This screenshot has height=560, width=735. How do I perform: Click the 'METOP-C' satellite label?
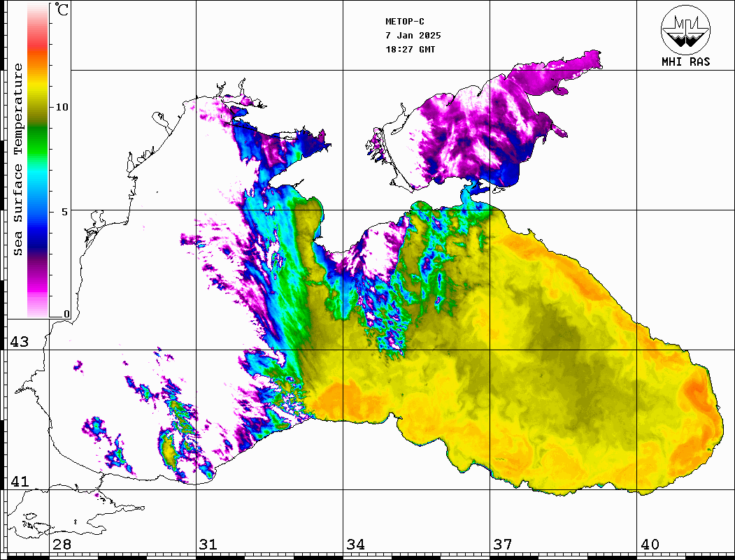(x=405, y=22)
